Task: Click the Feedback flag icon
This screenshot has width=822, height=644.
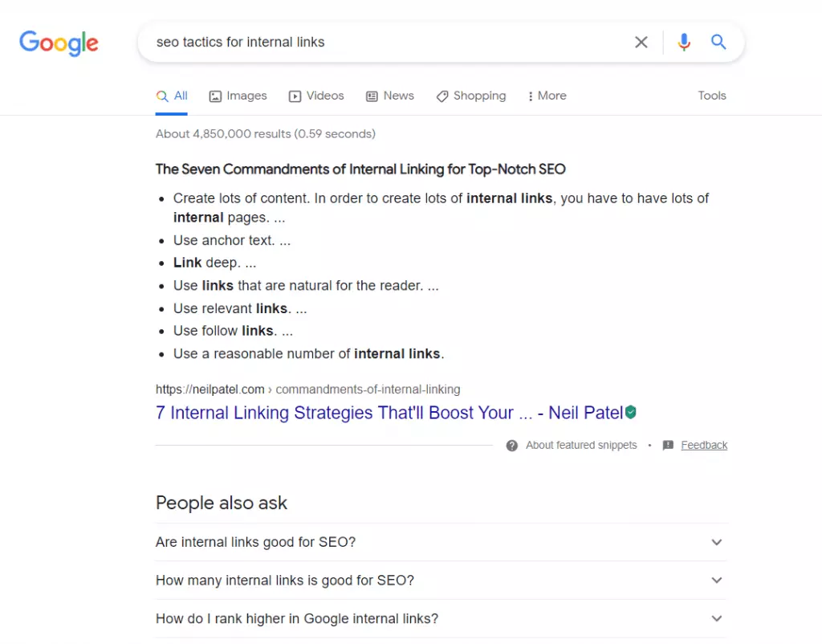Action: tap(668, 446)
